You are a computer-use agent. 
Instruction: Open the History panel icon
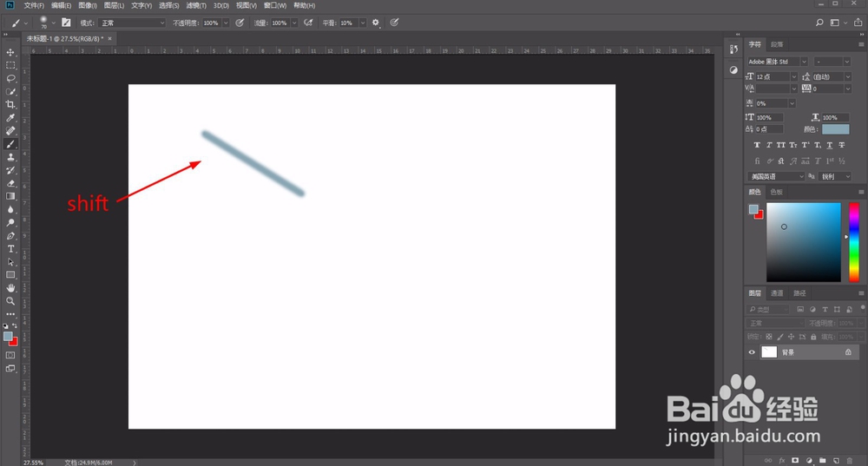pyautogui.click(x=733, y=49)
